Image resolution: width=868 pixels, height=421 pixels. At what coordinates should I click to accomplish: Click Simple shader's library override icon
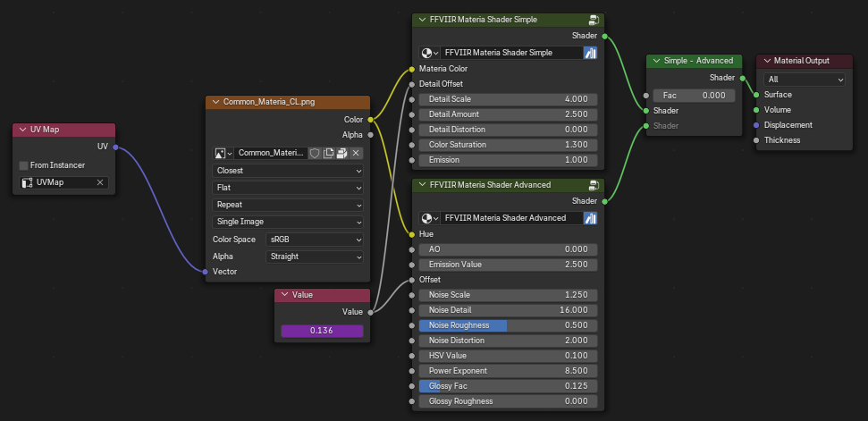591,53
